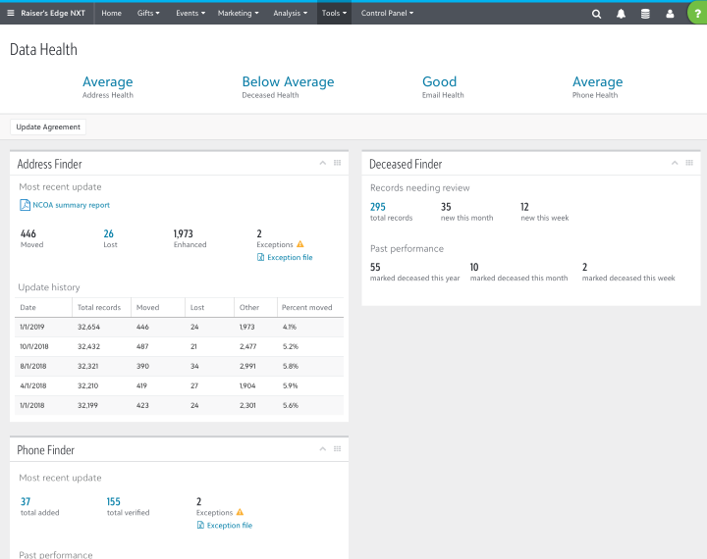Open the 295 total records link
The width and height of the screenshot is (707, 559).
click(x=377, y=207)
